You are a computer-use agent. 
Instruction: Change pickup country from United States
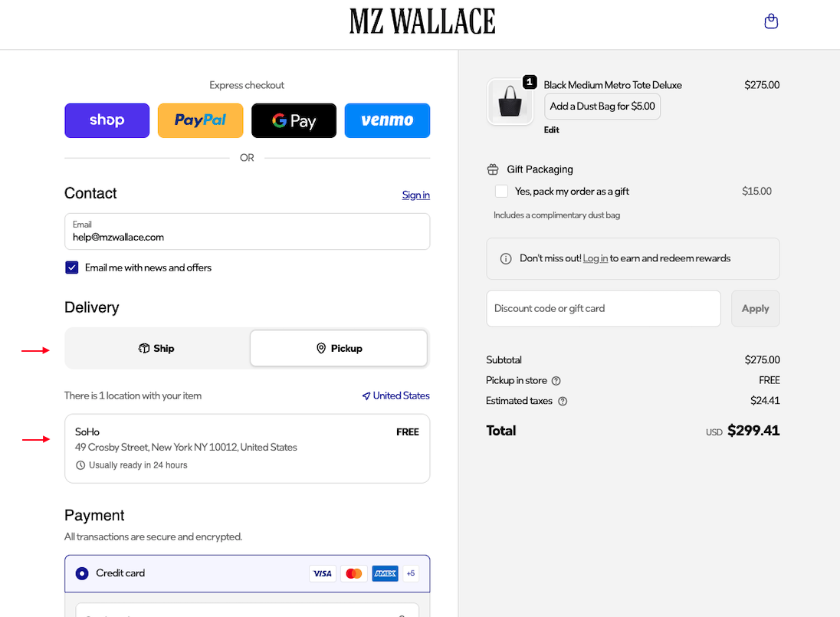click(x=396, y=395)
